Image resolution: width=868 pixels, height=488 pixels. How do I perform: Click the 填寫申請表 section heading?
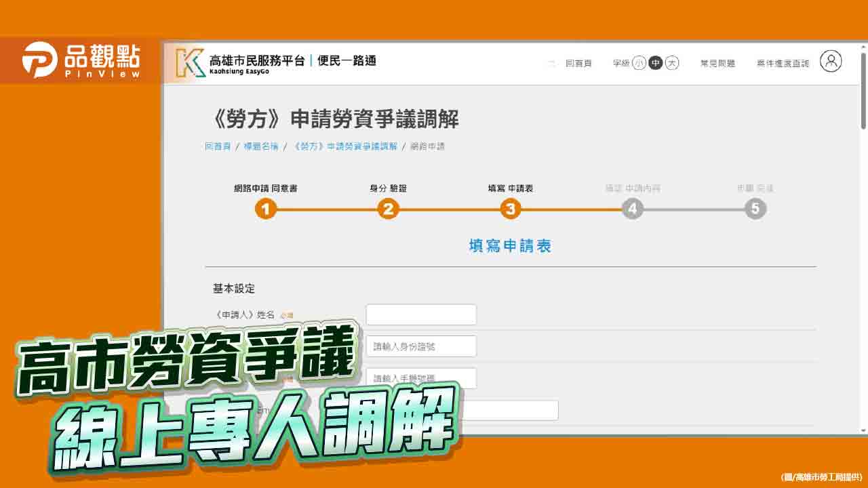[510, 246]
